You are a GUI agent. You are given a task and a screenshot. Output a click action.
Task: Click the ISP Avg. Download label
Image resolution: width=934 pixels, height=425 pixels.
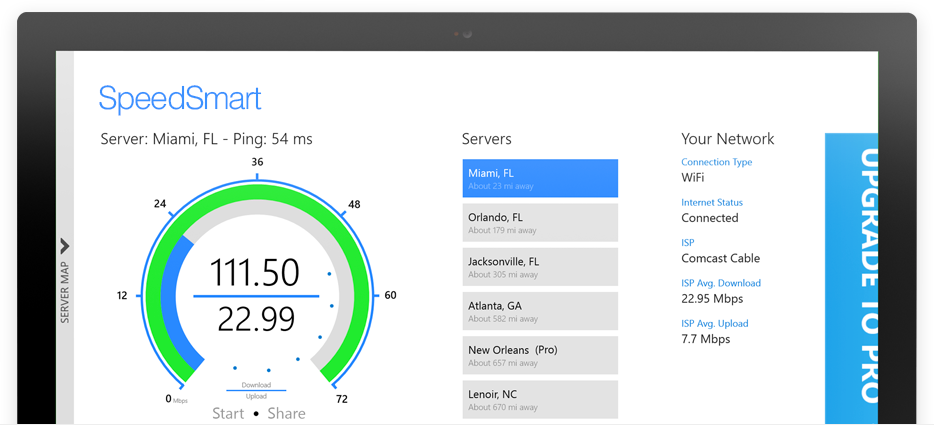coord(721,283)
